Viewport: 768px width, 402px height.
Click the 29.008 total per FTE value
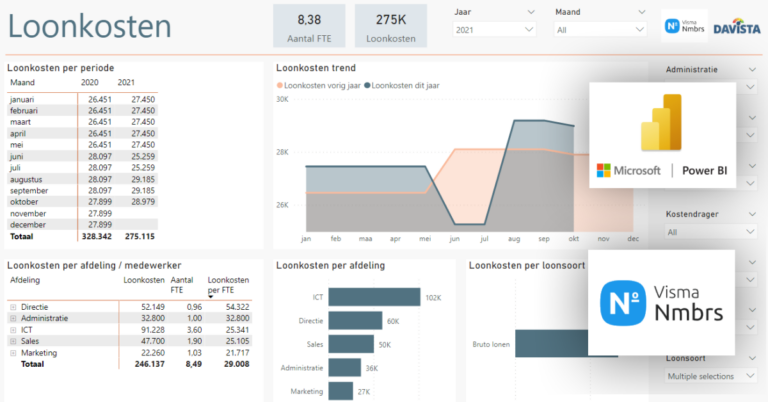click(x=237, y=364)
